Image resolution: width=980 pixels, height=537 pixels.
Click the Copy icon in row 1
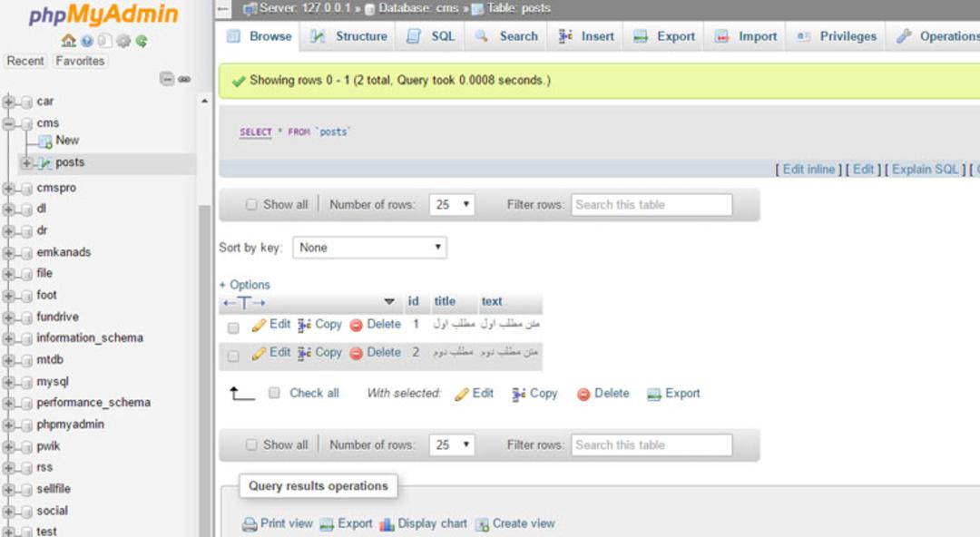(304, 325)
